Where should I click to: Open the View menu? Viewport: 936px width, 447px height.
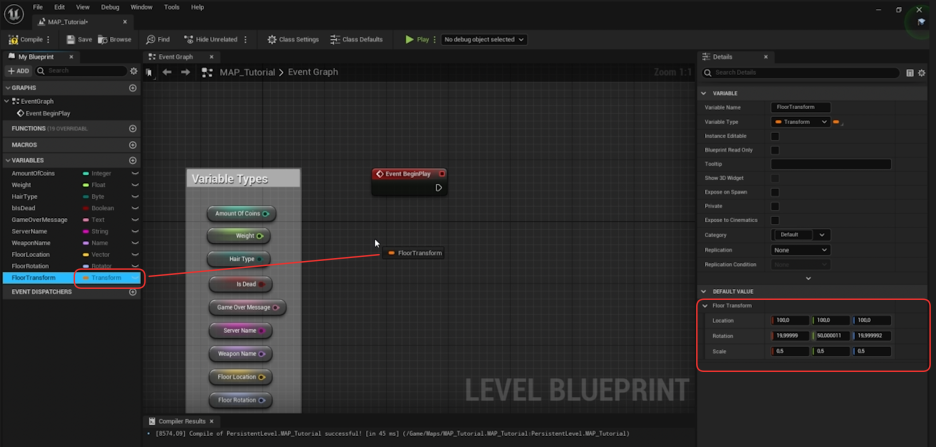83,7
